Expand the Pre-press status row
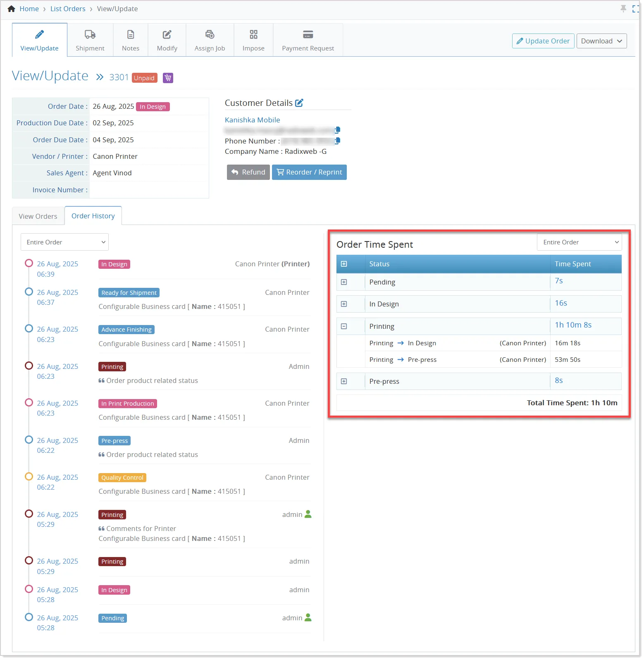 click(x=344, y=381)
